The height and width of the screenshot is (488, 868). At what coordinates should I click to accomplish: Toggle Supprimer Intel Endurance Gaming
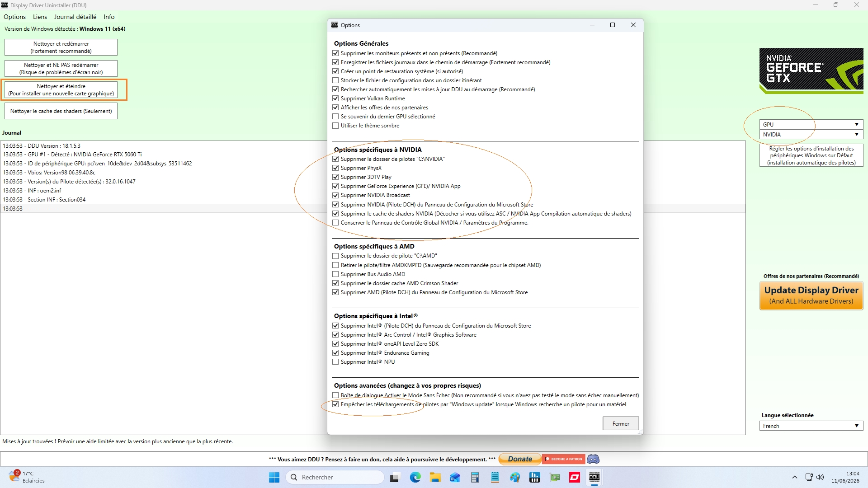click(335, 353)
